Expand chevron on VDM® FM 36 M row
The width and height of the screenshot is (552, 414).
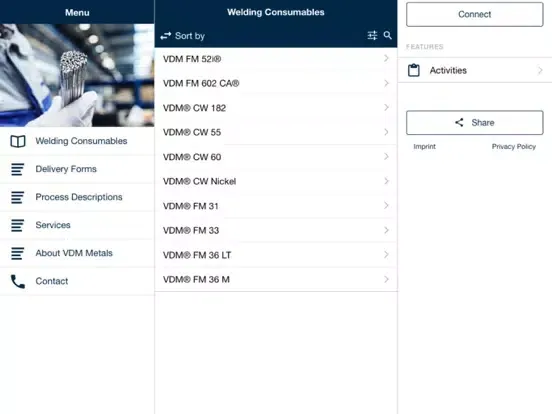tap(386, 279)
